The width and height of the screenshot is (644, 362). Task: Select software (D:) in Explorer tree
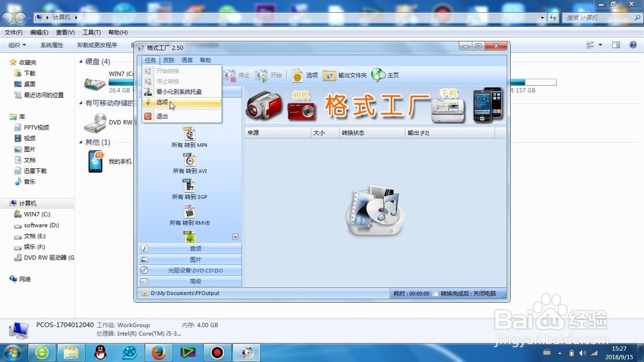[x=37, y=225]
